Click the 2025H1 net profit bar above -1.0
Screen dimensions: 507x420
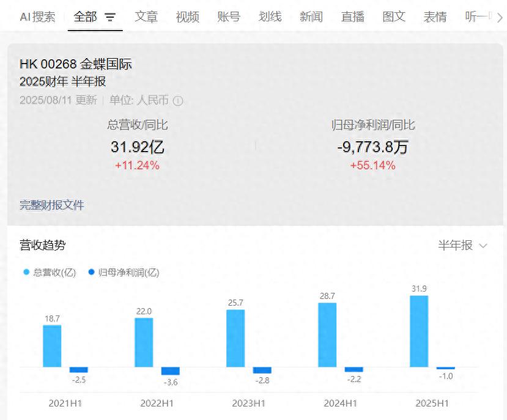pos(446,368)
